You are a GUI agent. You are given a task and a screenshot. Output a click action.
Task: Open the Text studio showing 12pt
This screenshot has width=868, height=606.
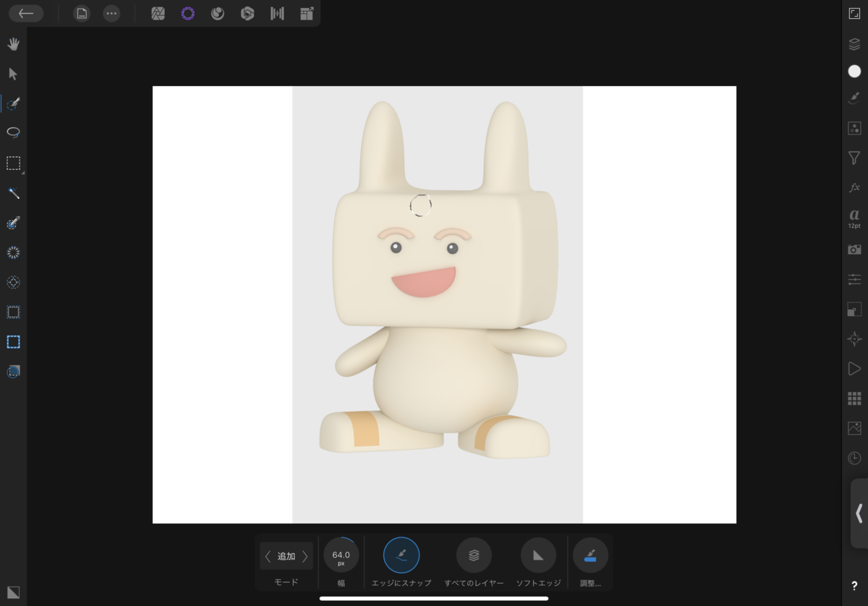click(854, 218)
